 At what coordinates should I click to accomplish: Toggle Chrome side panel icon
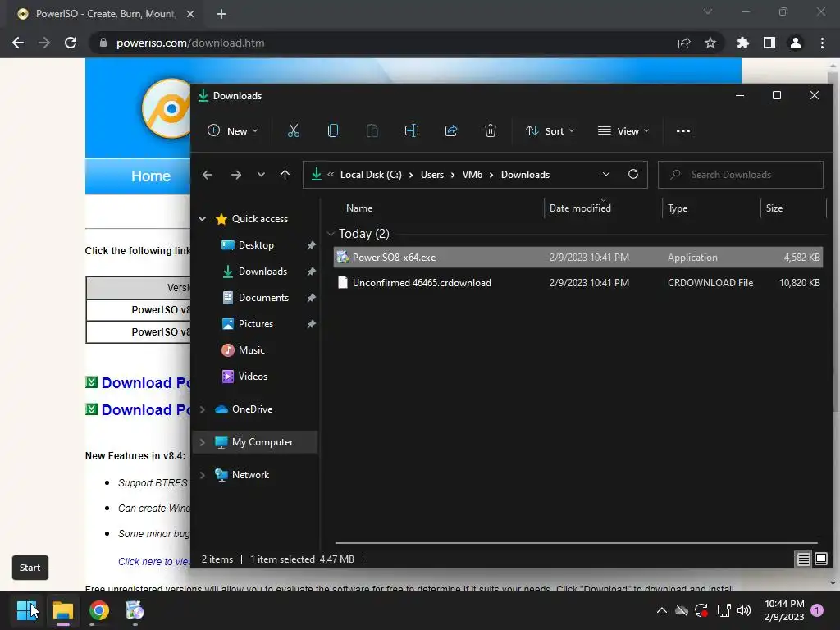(769, 43)
